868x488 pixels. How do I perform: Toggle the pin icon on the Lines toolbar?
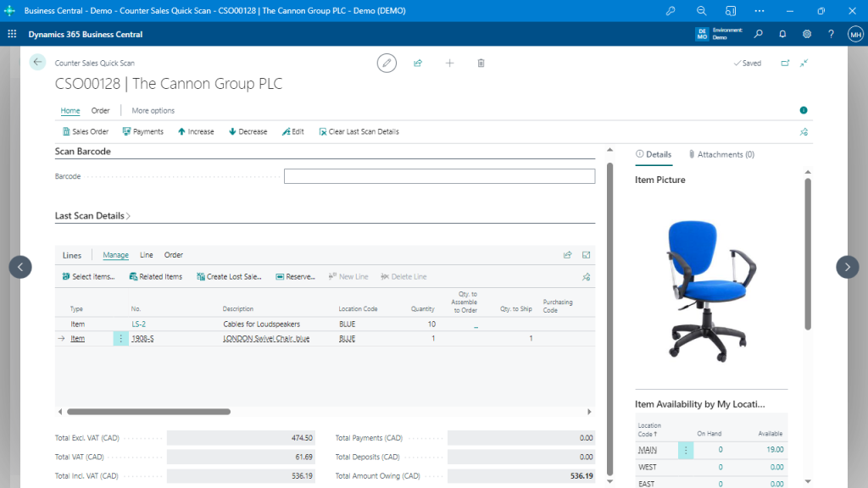586,276
